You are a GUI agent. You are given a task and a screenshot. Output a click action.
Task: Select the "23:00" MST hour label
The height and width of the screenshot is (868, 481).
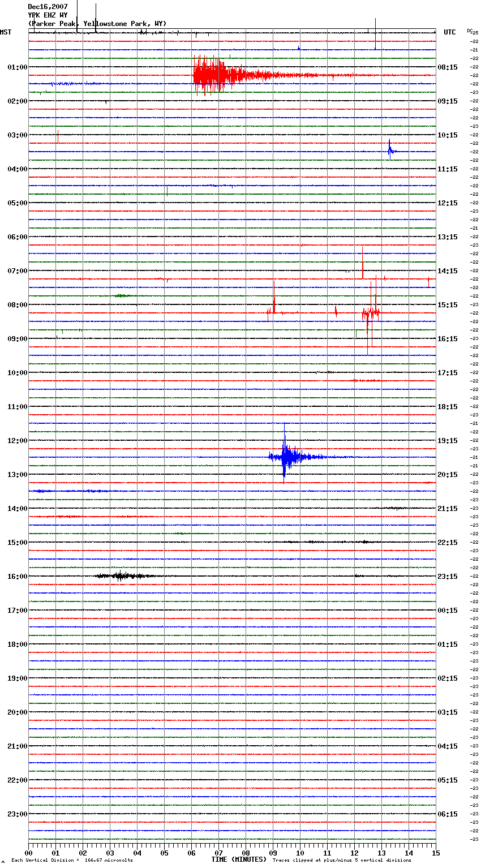(x=18, y=814)
